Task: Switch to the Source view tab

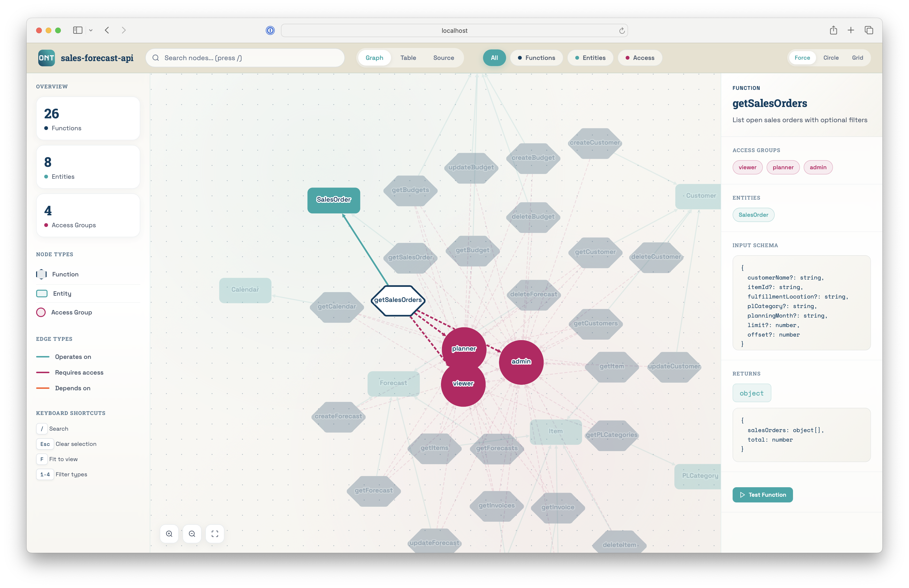Action: point(443,58)
